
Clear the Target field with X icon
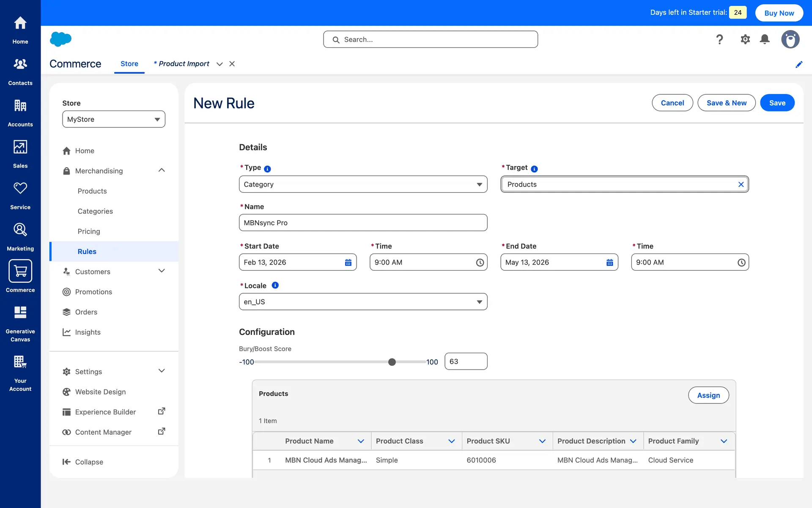(x=741, y=185)
